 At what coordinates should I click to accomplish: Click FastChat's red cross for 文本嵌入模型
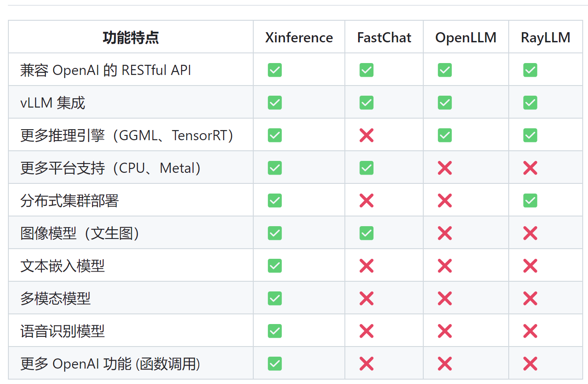point(366,265)
